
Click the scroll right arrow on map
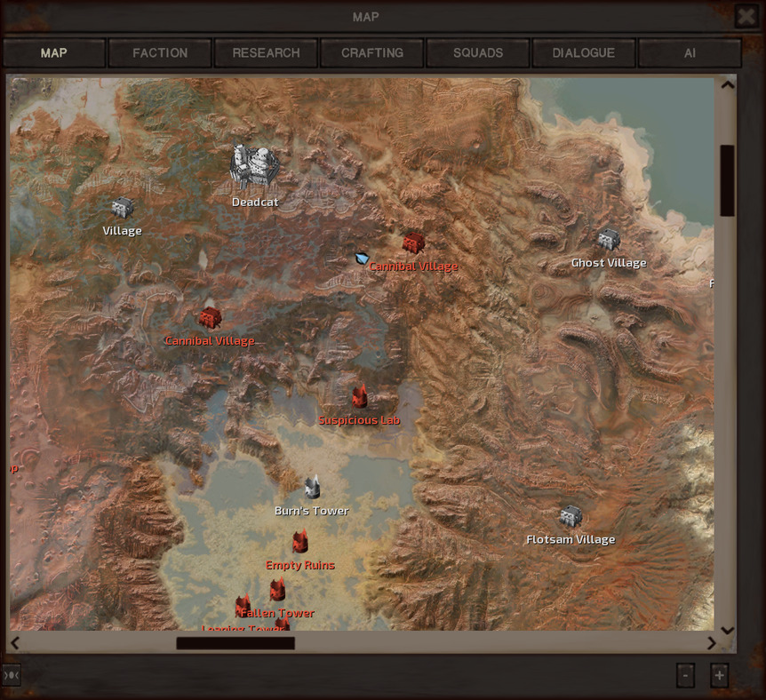click(711, 643)
